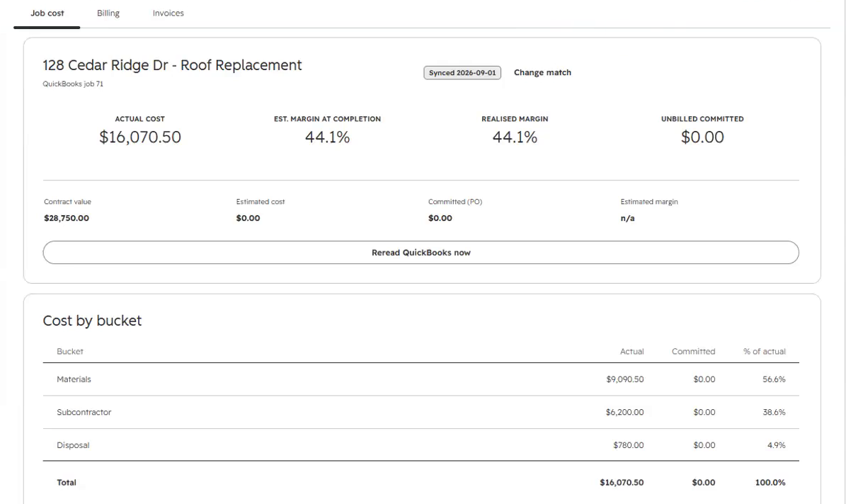Click the Actual column header
The width and height of the screenshot is (846, 504).
631,351
